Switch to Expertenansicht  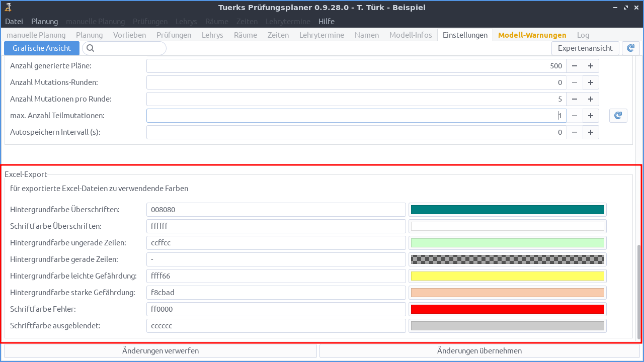585,48
